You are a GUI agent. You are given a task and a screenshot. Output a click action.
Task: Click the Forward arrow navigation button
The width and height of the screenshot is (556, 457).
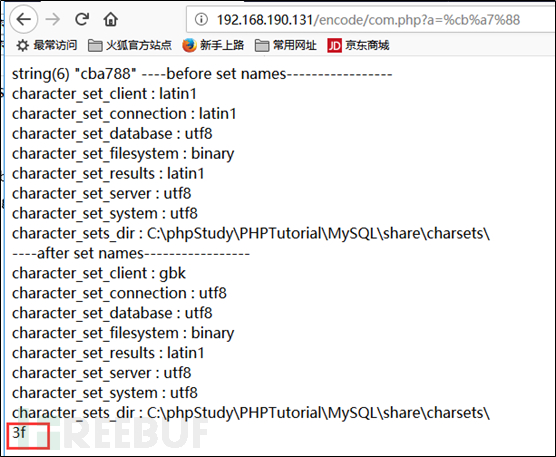[53, 19]
